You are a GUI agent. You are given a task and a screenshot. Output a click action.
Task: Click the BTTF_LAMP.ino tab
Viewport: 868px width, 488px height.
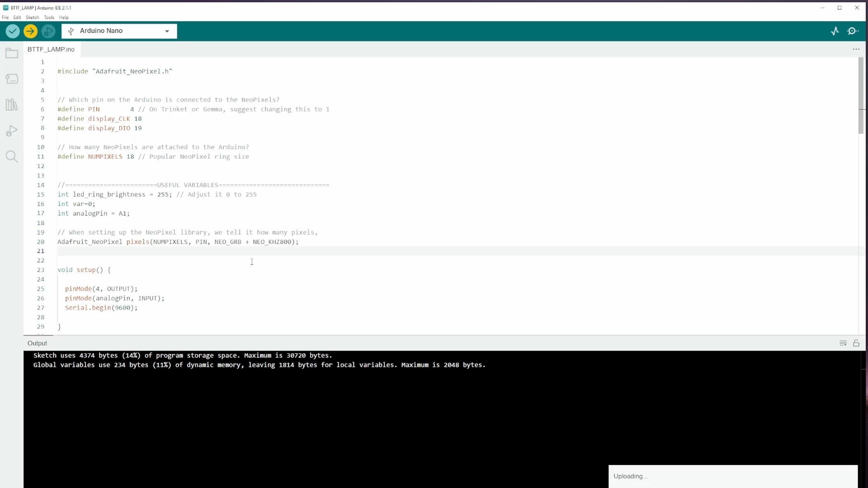tap(51, 49)
